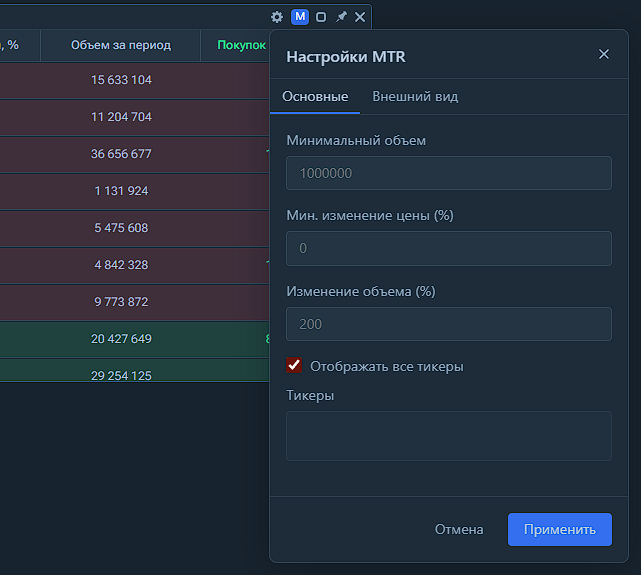The width and height of the screenshot is (641, 575).
Task: Click the rounded square maximize icon
Action: (x=321, y=17)
